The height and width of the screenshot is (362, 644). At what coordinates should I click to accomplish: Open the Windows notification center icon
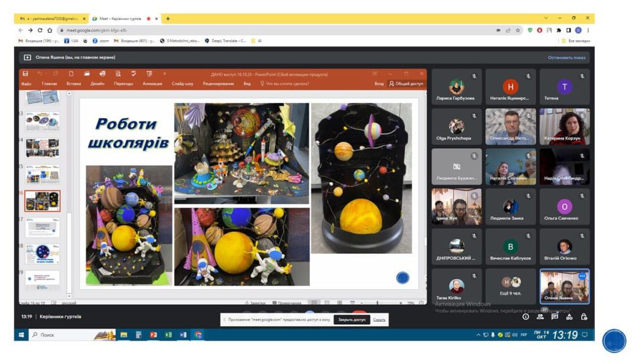coord(586,335)
